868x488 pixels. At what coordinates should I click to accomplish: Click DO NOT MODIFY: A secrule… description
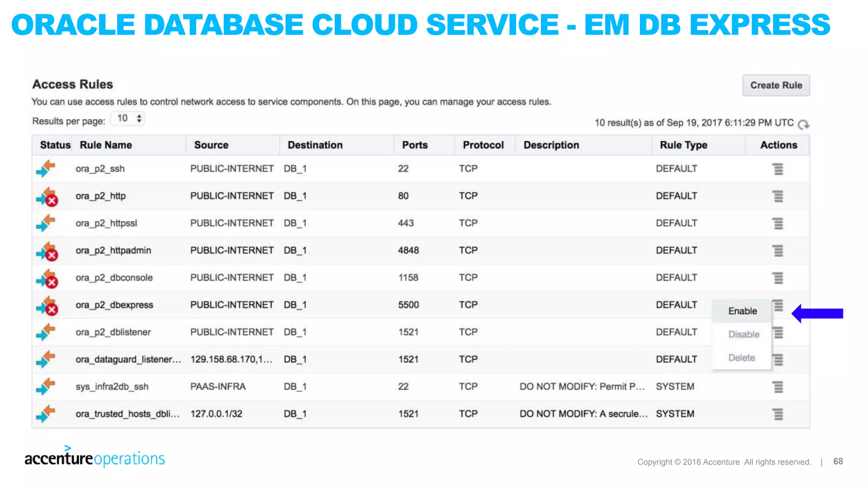point(584,413)
